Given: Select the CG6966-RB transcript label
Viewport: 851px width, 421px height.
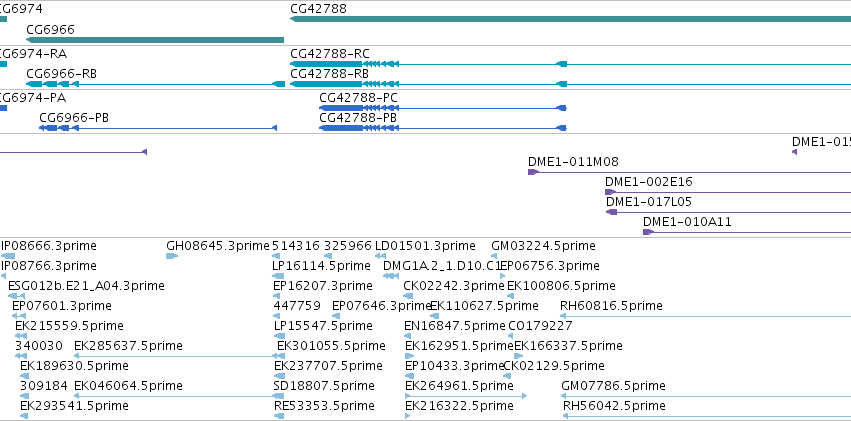Looking at the screenshot, I should [x=61, y=73].
